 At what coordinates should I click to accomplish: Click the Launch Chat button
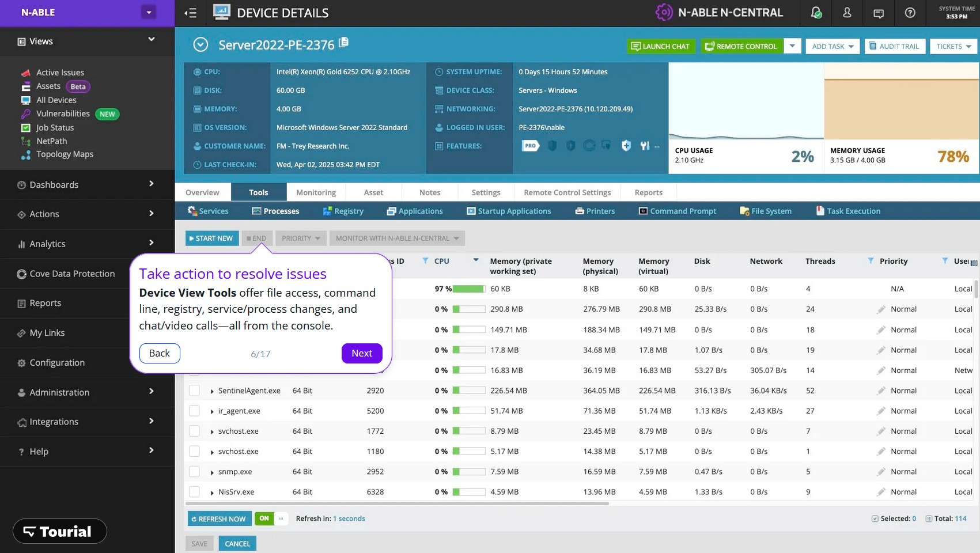point(661,46)
